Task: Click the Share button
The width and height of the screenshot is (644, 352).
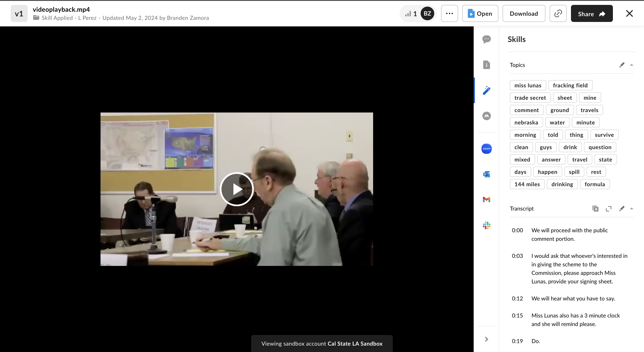Action: [591, 13]
